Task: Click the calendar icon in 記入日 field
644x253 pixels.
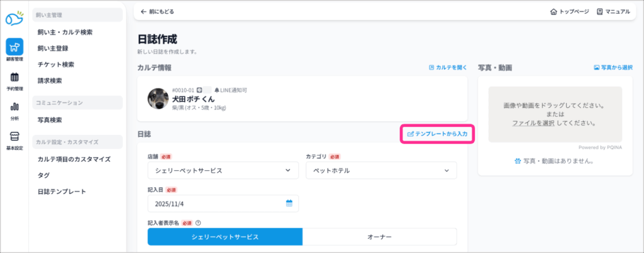Action: [x=289, y=203]
